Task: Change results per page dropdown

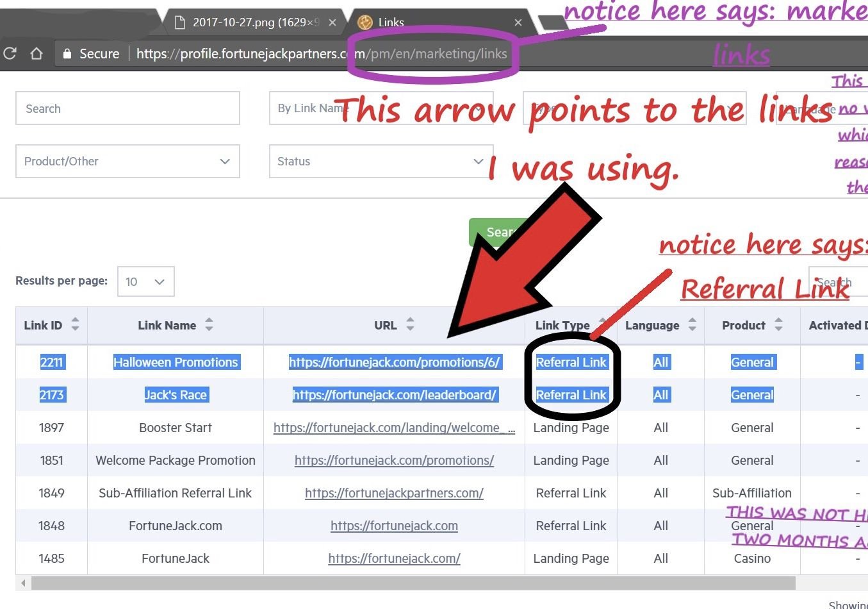Action: pyautogui.click(x=146, y=281)
